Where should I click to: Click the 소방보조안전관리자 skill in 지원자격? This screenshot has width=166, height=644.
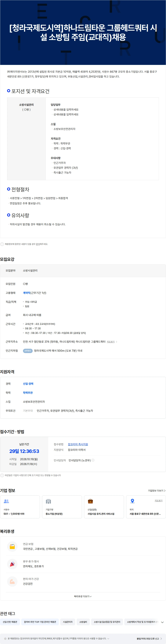click(x=34, y=402)
